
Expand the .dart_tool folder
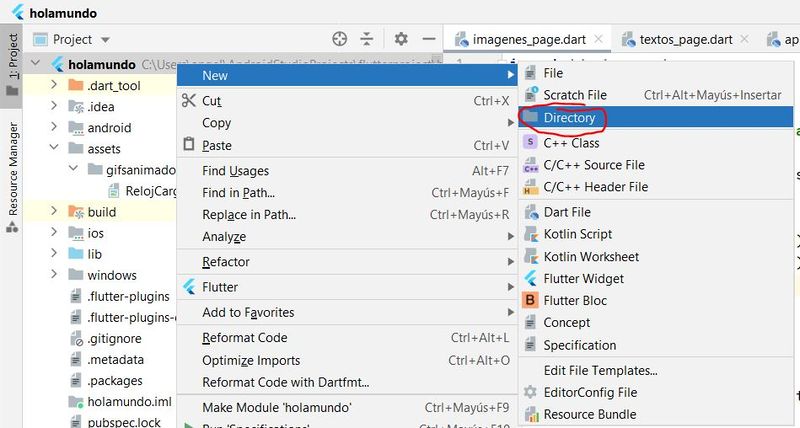click(x=54, y=84)
